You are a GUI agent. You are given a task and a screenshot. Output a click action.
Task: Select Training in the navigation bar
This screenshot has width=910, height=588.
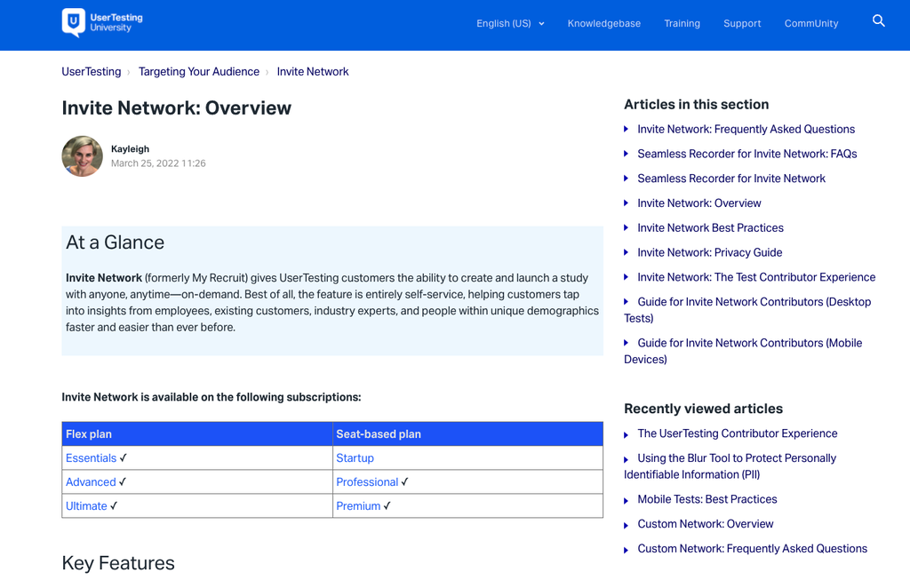pos(682,24)
